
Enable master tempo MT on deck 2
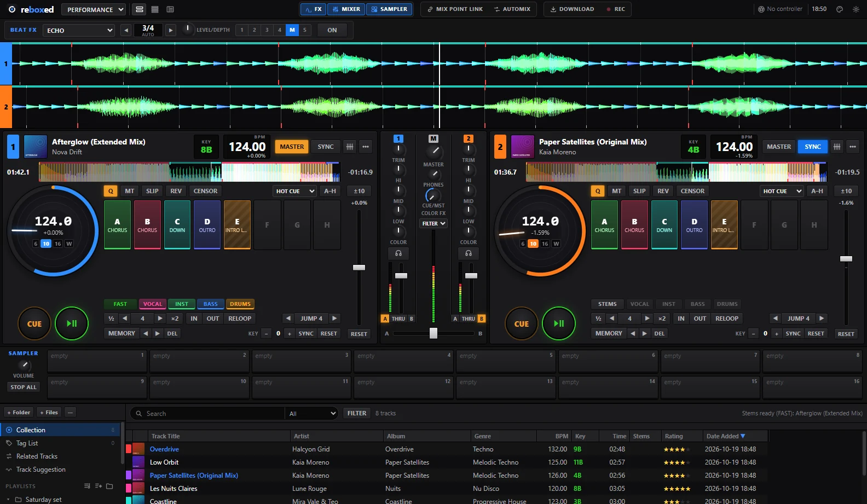tap(617, 191)
